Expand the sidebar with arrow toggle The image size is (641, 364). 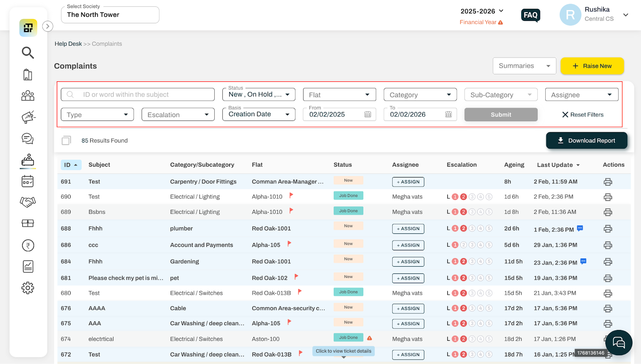[48, 26]
